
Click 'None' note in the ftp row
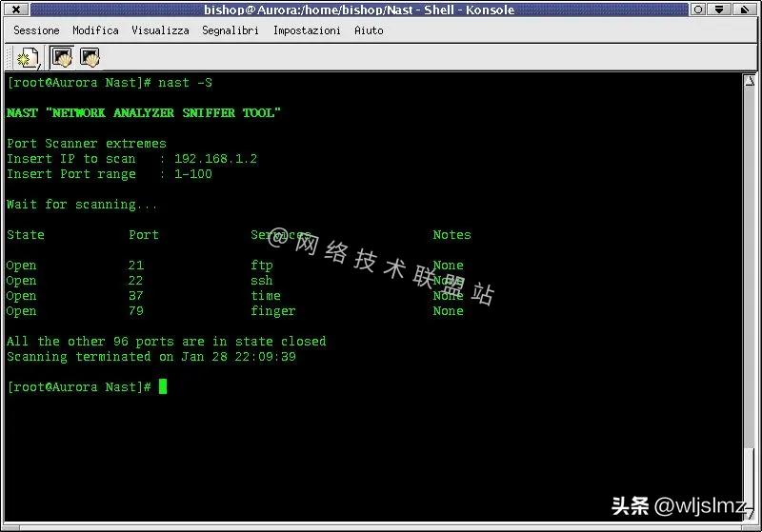point(448,266)
